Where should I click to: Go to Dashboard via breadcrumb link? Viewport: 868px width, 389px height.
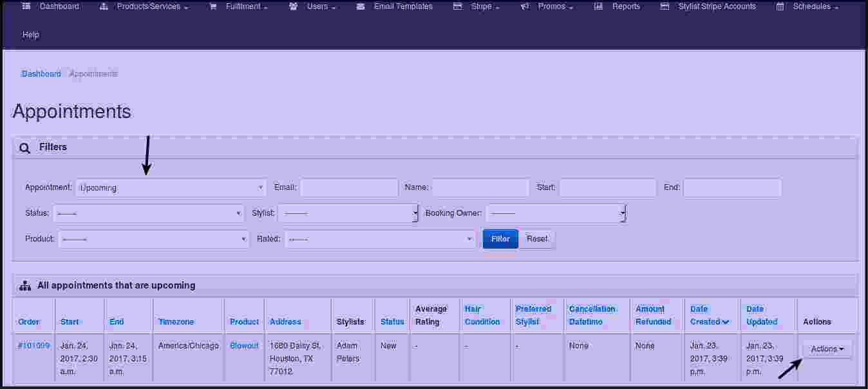(41, 74)
